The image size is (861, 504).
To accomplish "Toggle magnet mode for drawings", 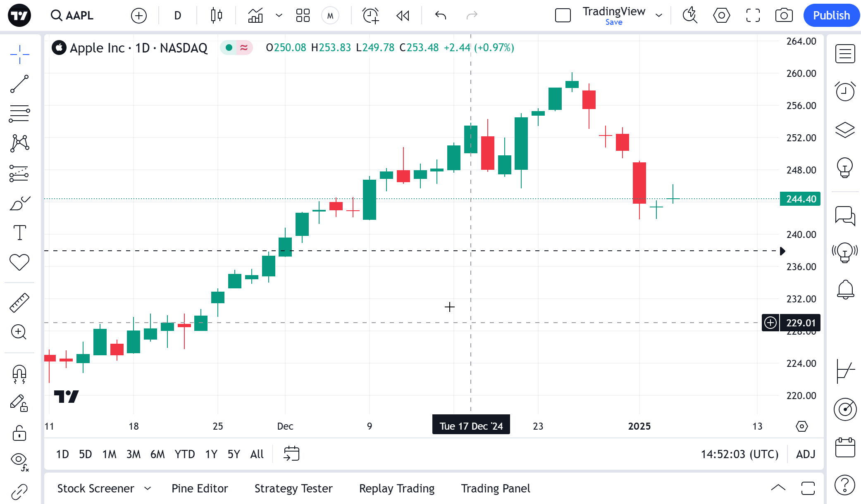I will pyautogui.click(x=19, y=374).
